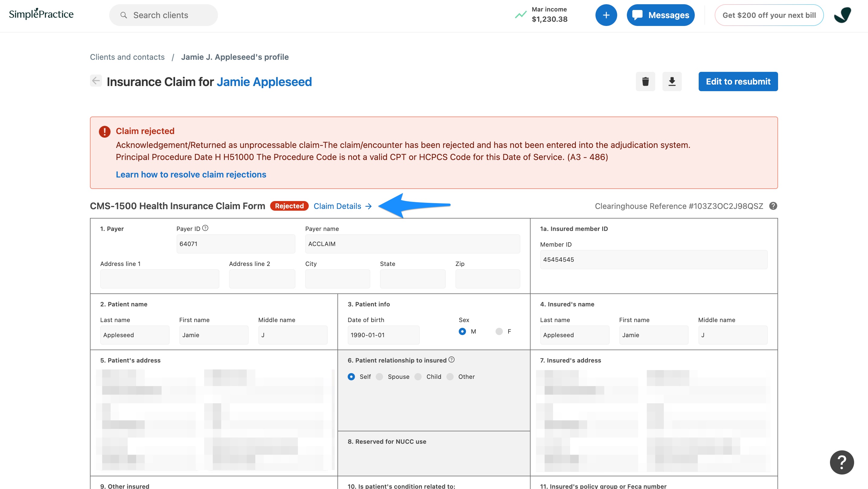Open the account avatar menu
The image size is (868, 489).
point(842,15)
